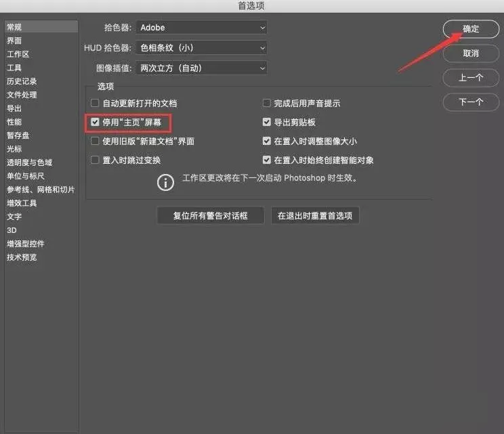Select 单位与标尺 in sidebar
The height and width of the screenshot is (434, 504).
point(26,176)
